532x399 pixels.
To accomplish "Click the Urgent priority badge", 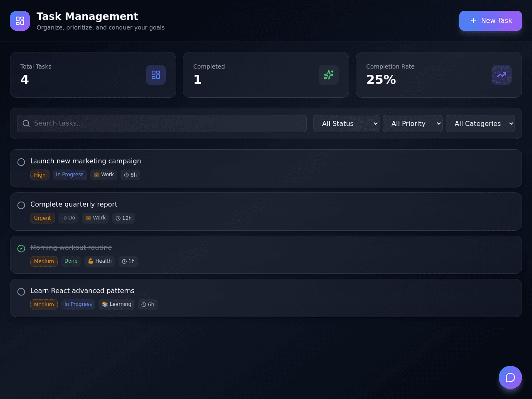I will point(42,218).
